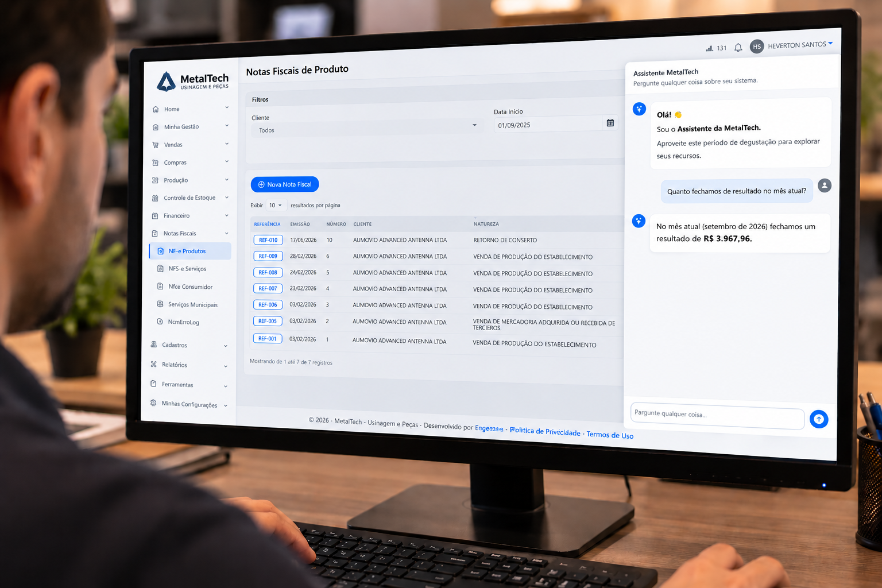Open Nfce Consumidor menu item
882x588 pixels.
tap(190, 287)
